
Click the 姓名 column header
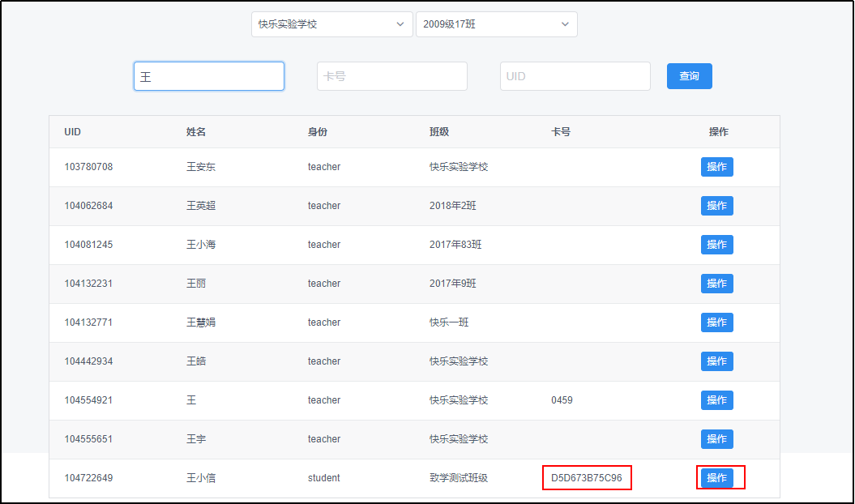coord(196,132)
